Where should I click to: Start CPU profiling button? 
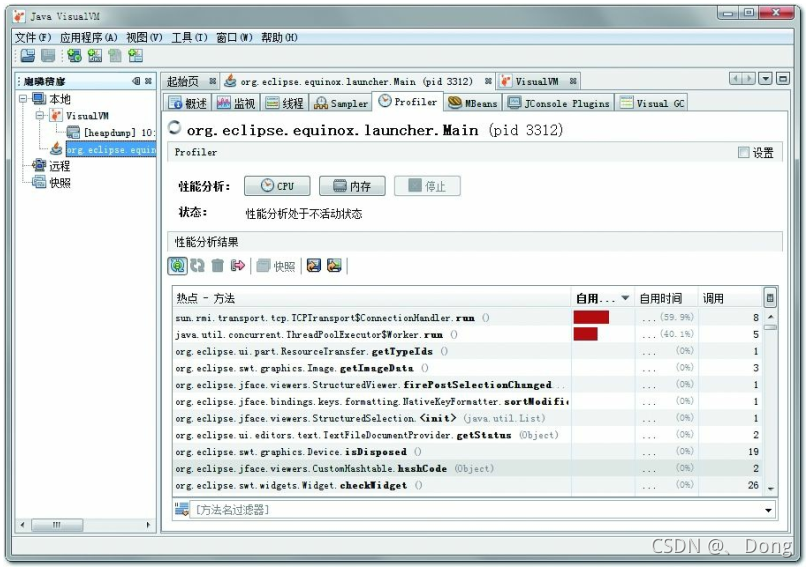[x=277, y=186]
